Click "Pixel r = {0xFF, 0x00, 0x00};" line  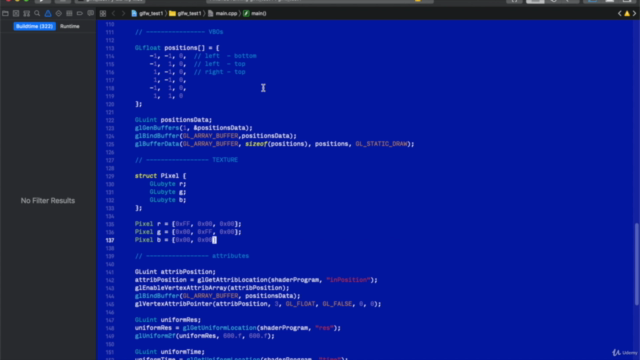188,224
